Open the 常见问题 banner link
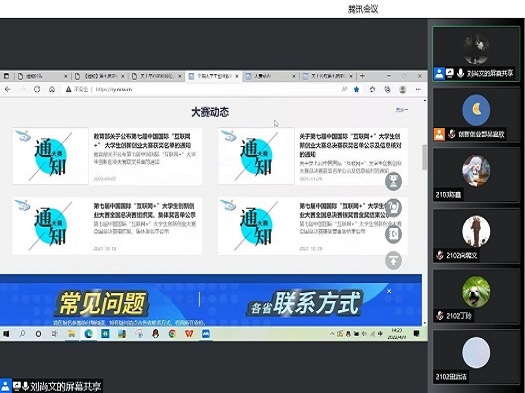 click(102, 303)
